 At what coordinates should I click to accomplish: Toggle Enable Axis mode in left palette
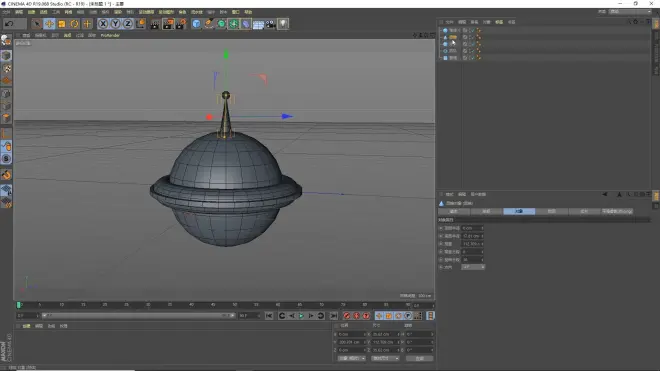tap(6, 134)
